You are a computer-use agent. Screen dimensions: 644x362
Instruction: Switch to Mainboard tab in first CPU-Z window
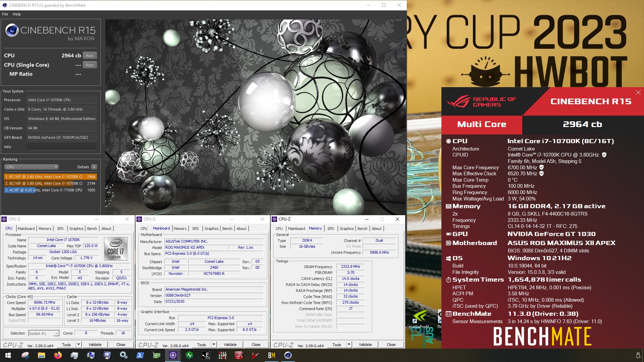(x=26, y=229)
